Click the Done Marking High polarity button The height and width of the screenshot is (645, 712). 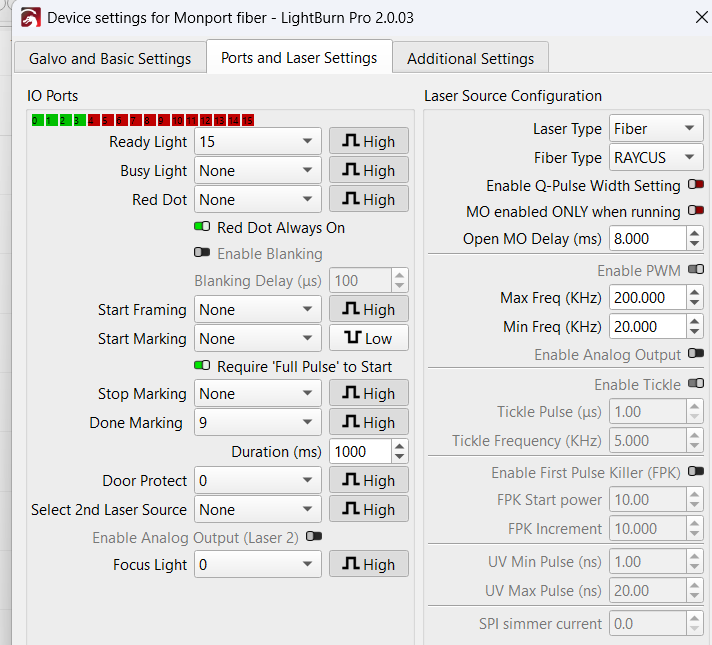click(x=368, y=423)
